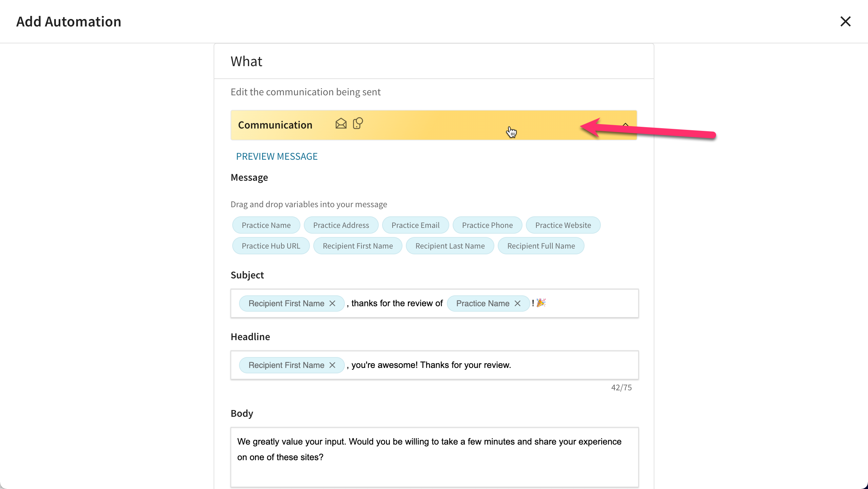Viewport: 868px width, 489px height.
Task: Open the Preview Message link
Action: [277, 156]
